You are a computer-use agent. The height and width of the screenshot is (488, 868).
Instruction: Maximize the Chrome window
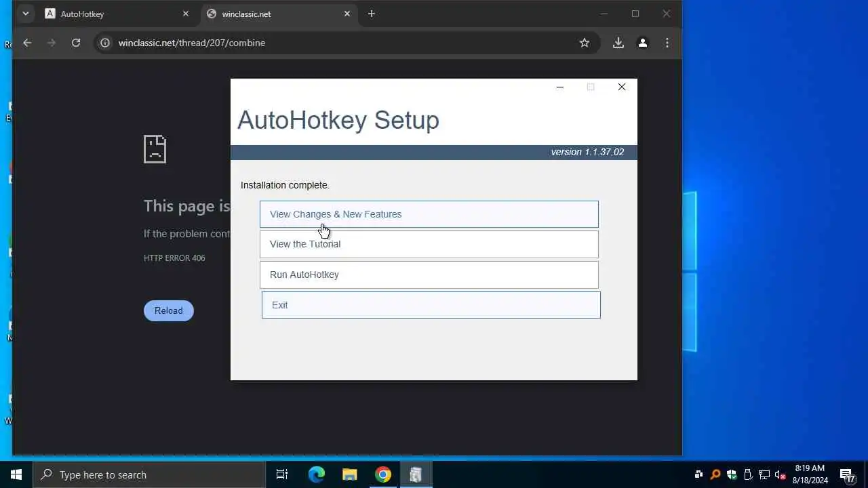[635, 14]
